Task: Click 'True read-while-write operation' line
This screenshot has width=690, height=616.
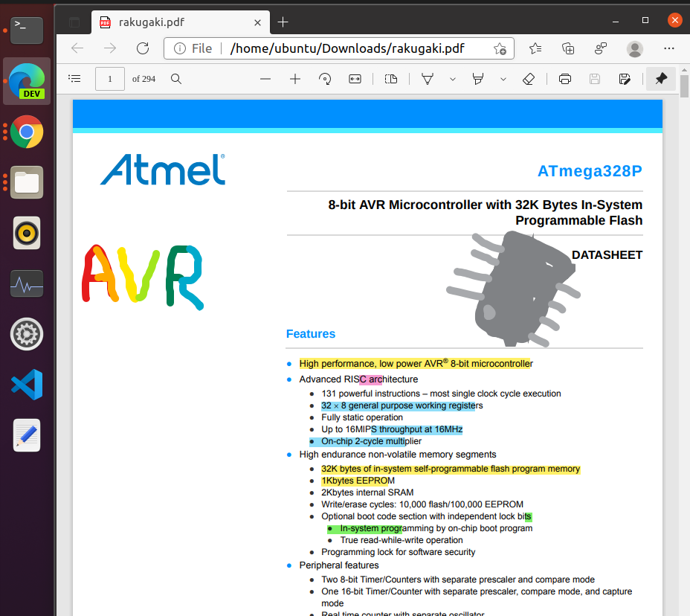Action: (402, 540)
